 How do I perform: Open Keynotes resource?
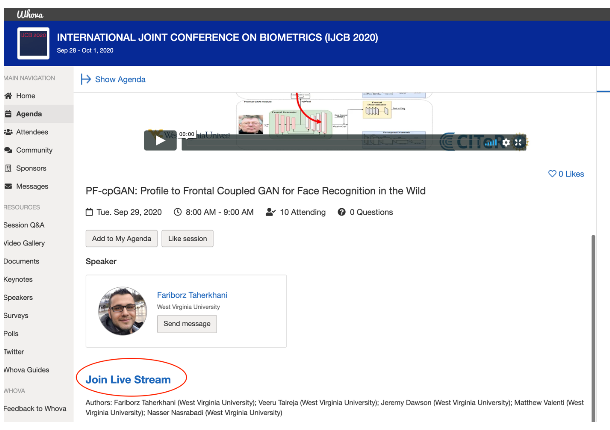pyautogui.click(x=18, y=279)
